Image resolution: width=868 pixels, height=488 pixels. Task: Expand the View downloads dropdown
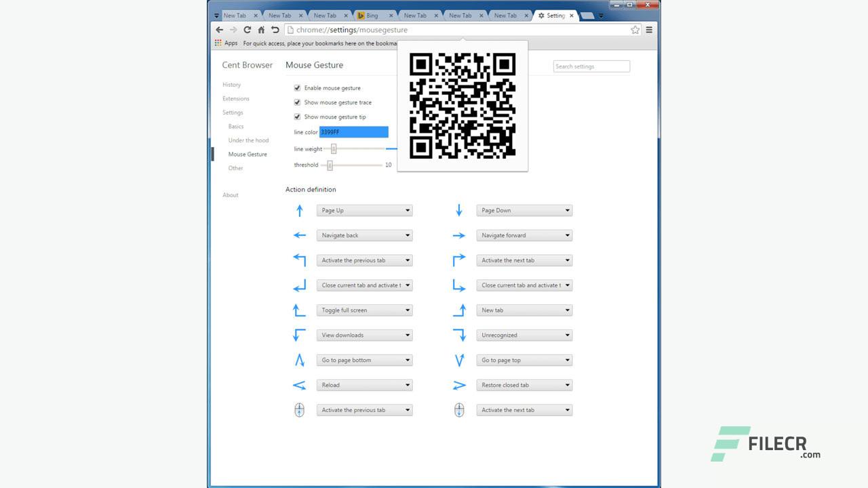pos(364,335)
